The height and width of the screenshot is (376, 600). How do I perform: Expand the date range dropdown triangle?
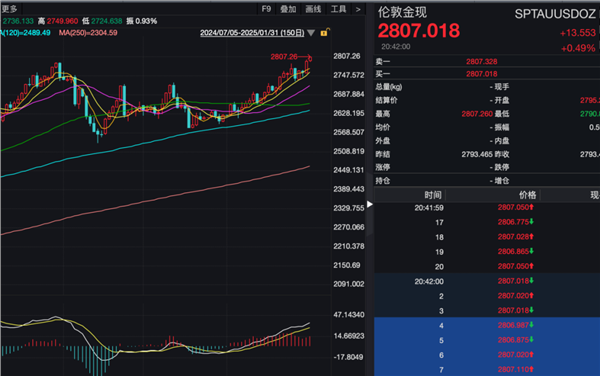coord(311,33)
